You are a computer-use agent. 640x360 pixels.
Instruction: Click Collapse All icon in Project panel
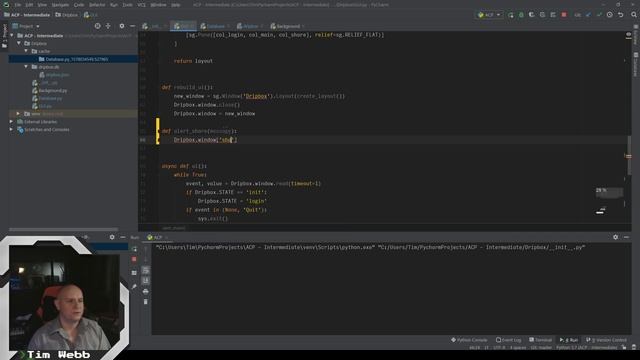click(x=108, y=26)
